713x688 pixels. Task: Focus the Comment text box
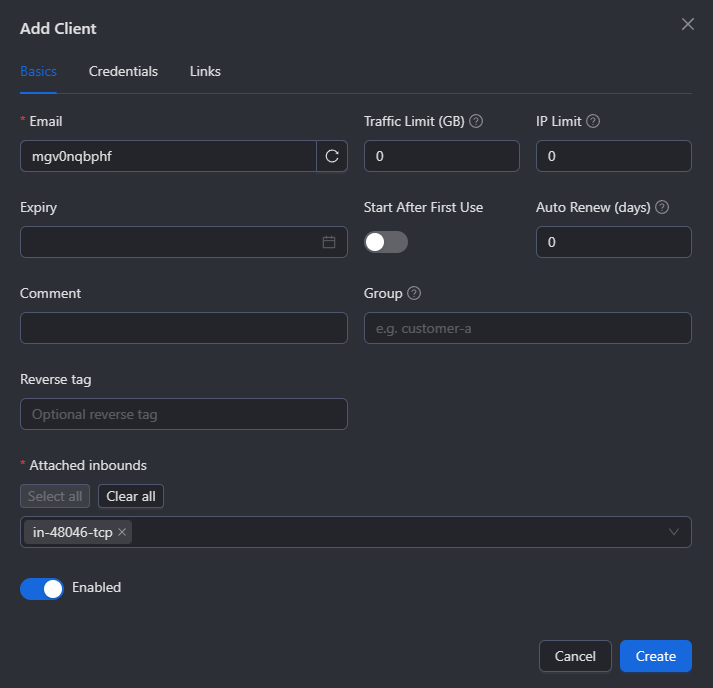click(x=184, y=328)
